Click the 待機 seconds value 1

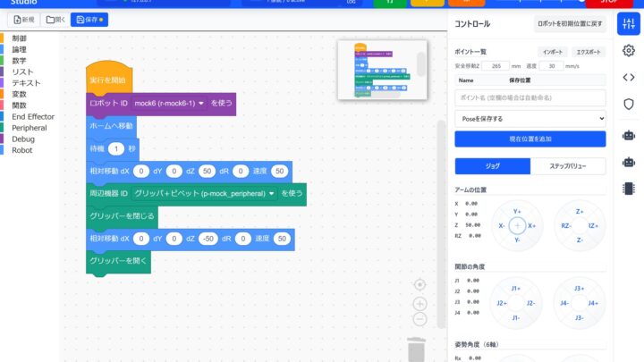click(x=116, y=148)
